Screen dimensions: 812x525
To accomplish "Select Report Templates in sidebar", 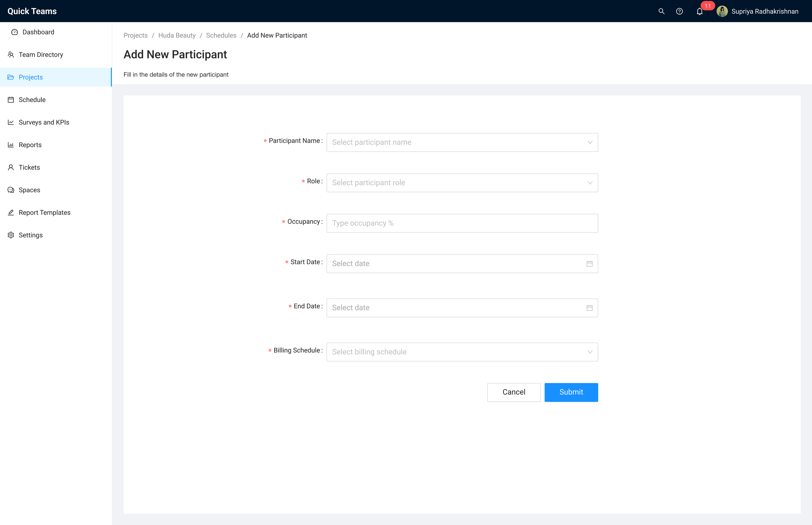I will (x=44, y=213).
